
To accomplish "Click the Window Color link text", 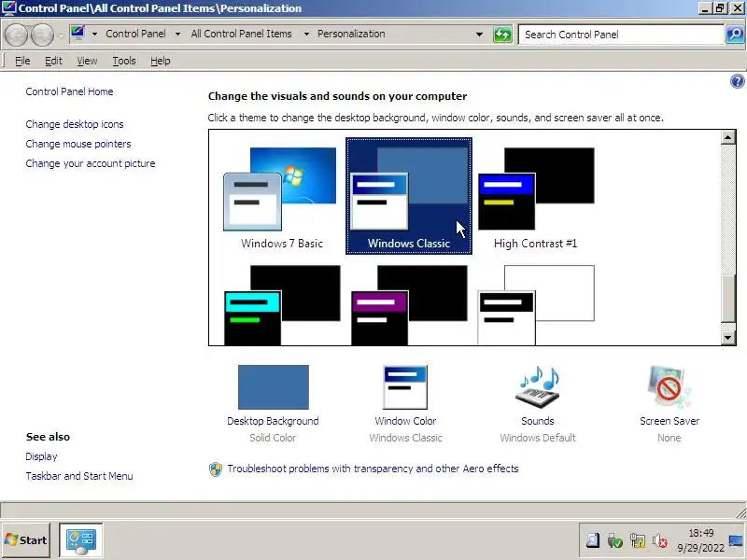I will click(405, 421).
